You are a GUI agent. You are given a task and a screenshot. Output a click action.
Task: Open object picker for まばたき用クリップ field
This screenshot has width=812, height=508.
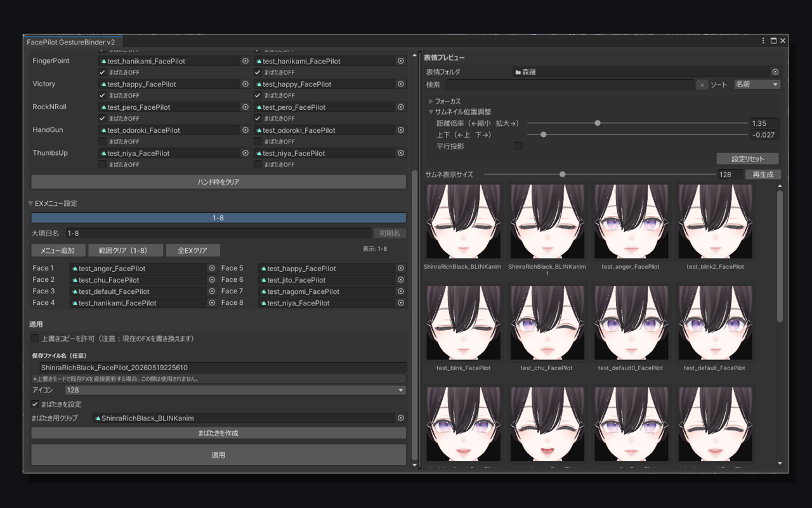[401, 418]
